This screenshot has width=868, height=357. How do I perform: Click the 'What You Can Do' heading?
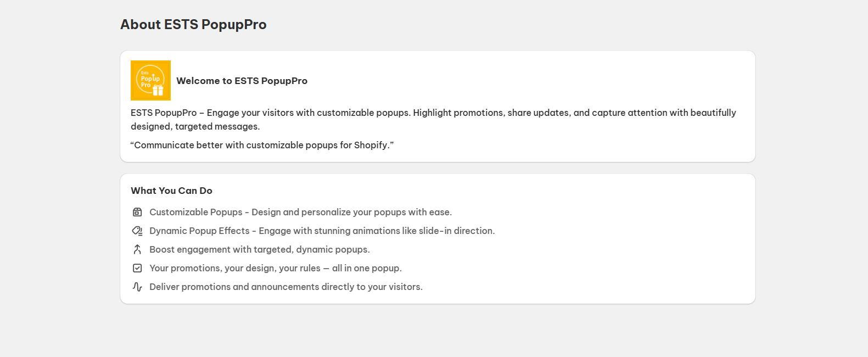[171, 191]
